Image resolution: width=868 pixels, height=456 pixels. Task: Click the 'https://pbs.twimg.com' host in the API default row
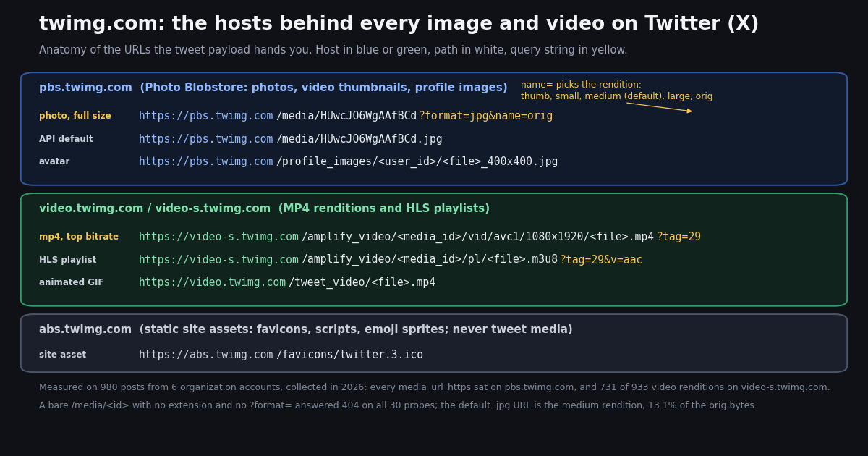point(206,139)
